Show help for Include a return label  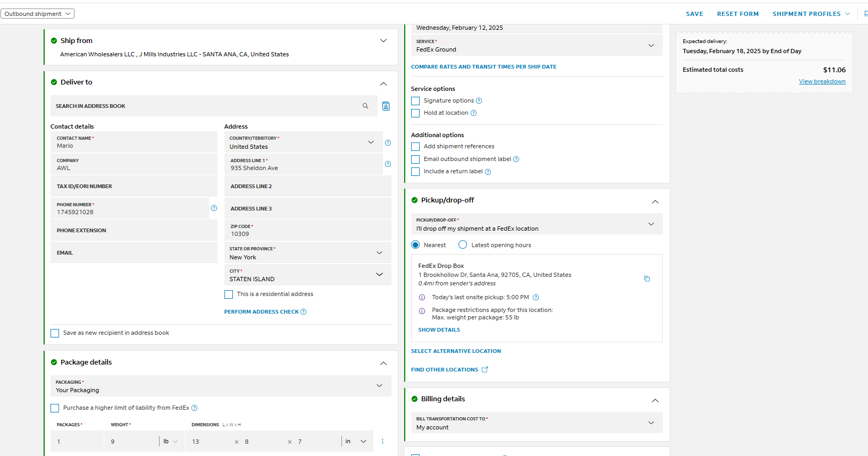pos(488,172)
